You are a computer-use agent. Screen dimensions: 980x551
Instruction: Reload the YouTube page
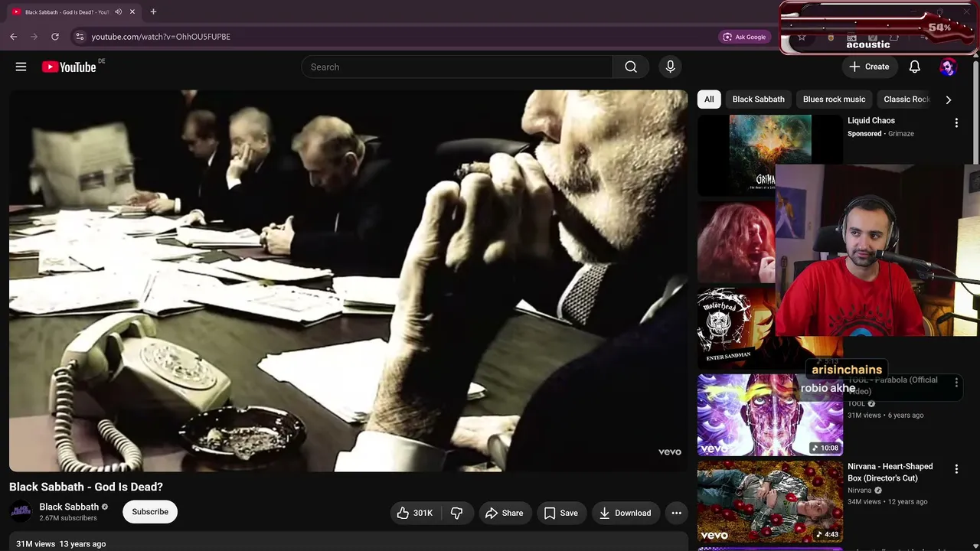point(55,36)
